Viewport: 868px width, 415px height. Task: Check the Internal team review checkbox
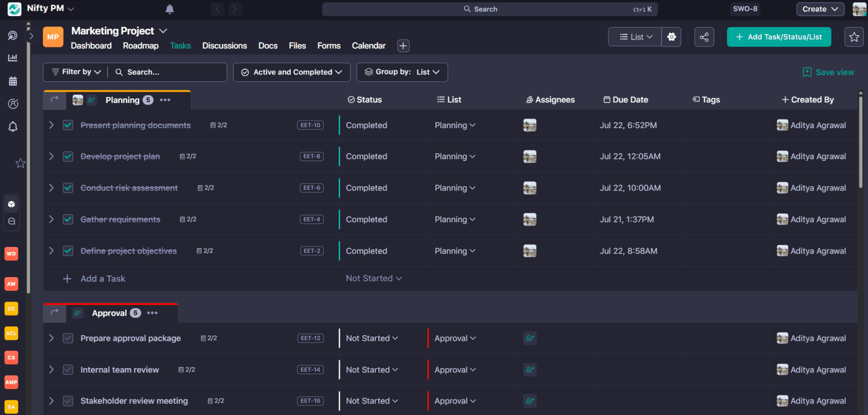coord(68,369)
